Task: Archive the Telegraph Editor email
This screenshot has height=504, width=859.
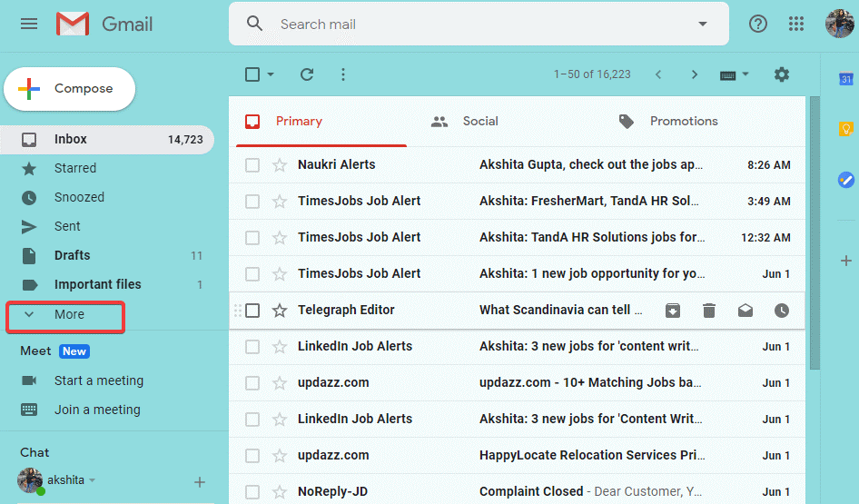Action: 673,311
